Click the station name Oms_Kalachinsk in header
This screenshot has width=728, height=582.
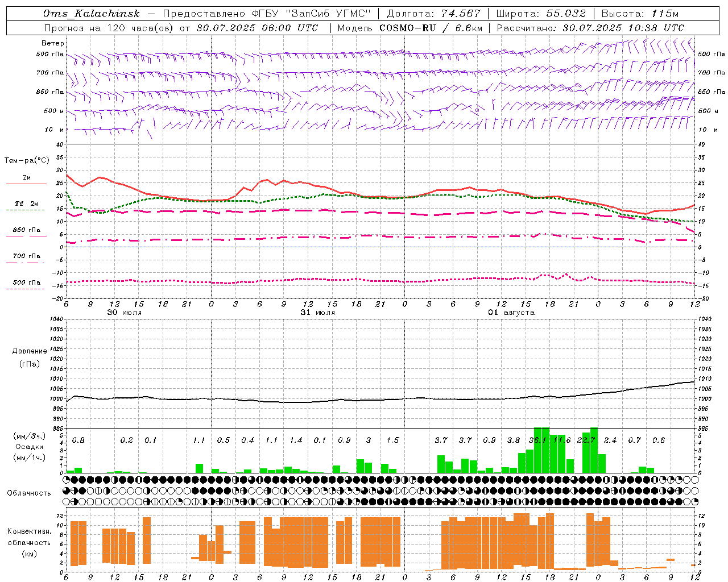pos(91,14)
